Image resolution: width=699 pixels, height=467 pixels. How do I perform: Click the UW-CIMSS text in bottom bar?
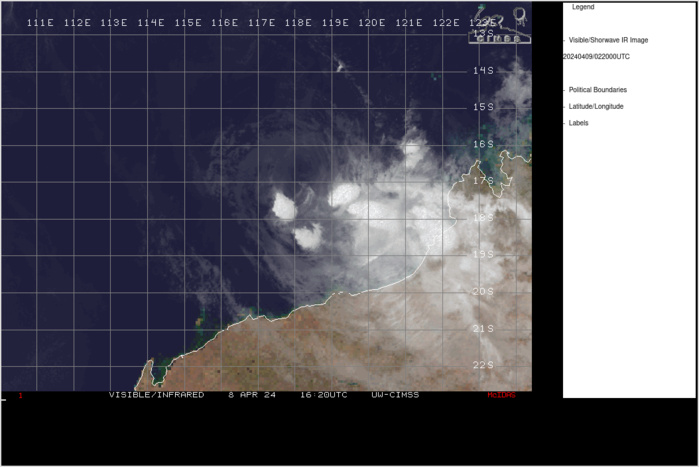[394, 395]
